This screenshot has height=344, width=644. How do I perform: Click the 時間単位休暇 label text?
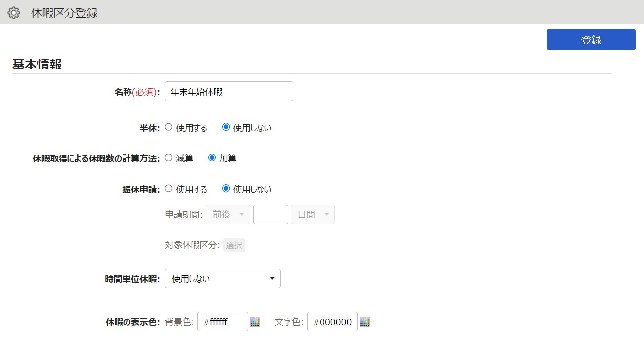133,279
